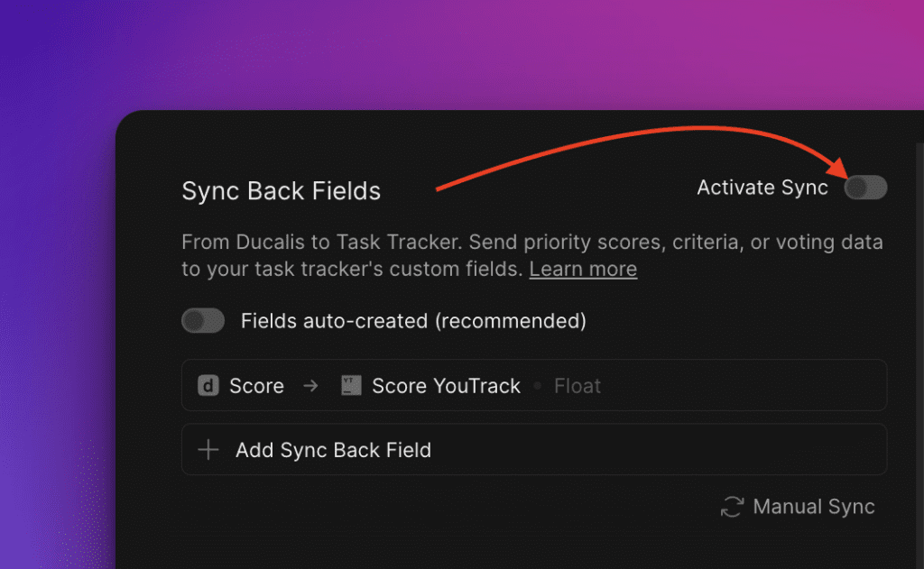Image resolution: width=924 pixels, height=569 pixels.
Task: Select the Score source field
Action: coord(256,386)
